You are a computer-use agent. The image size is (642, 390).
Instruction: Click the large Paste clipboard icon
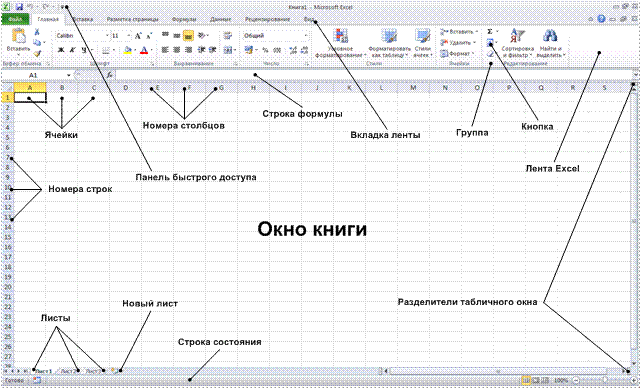pos(18,36)
